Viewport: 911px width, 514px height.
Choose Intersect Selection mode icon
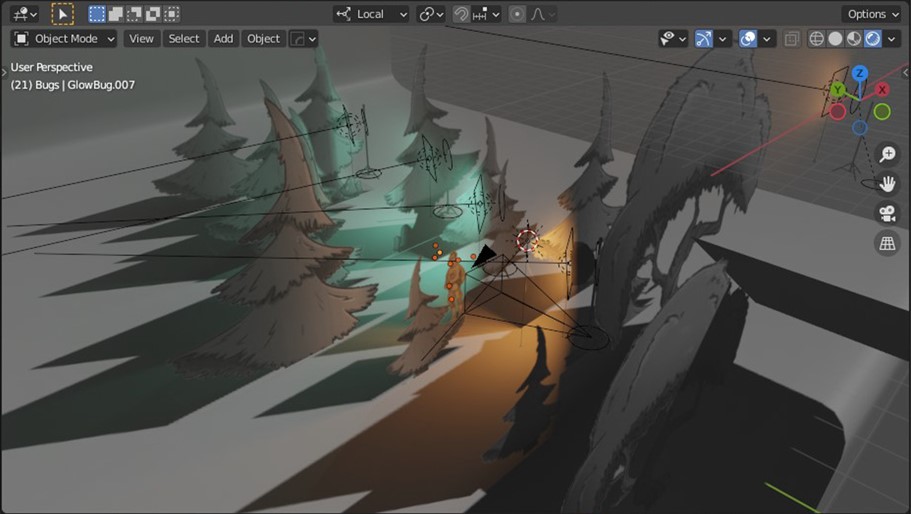click(x=171, y=14)
